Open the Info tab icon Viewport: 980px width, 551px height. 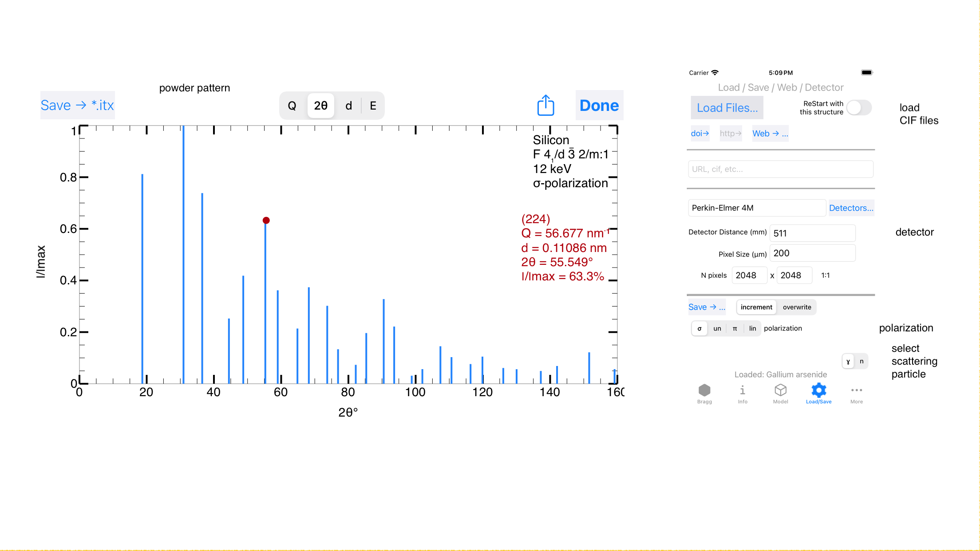(743, 390)
